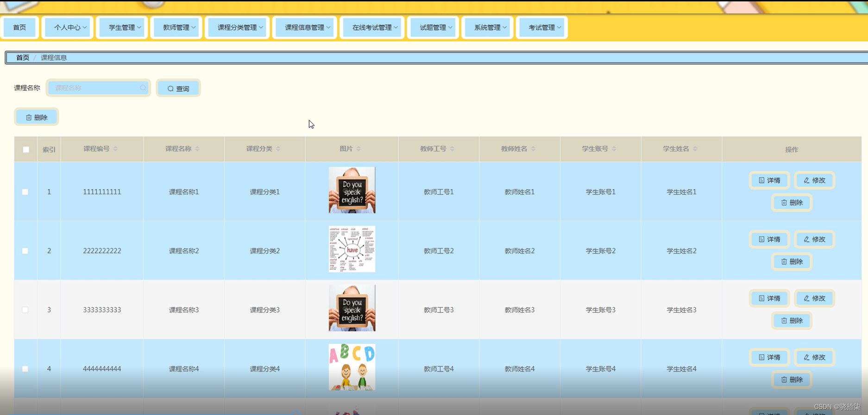This screenshot has width=868, height=415.
Task: Click the batch 删除 button above table
Action: (x=37, y=117)
